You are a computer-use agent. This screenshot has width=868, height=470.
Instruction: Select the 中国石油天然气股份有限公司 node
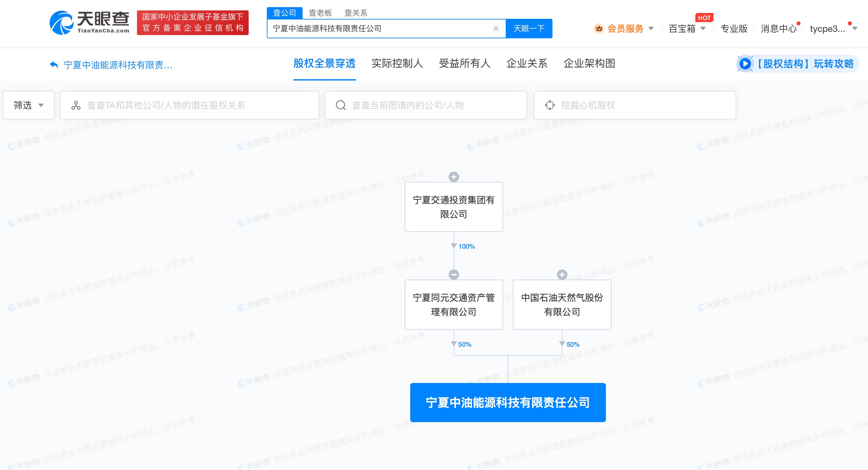pos(562,304)
